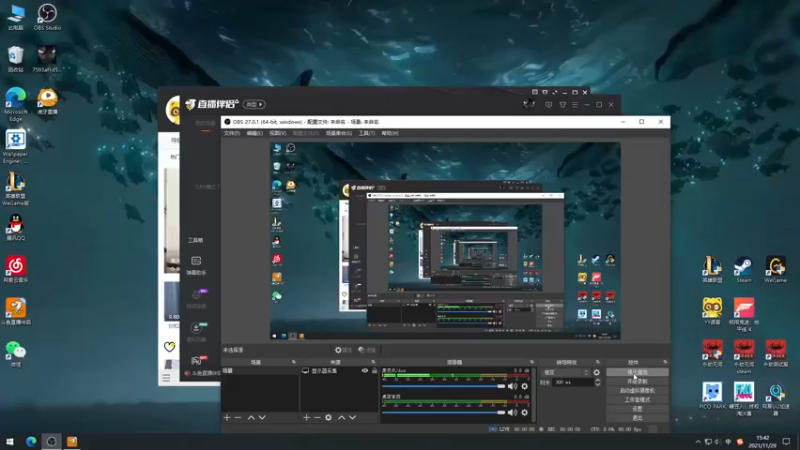The height and width of the screenshot is (450, 800).
Task: Select the scene row in Scenes list
Action: [x=260, y=371]
